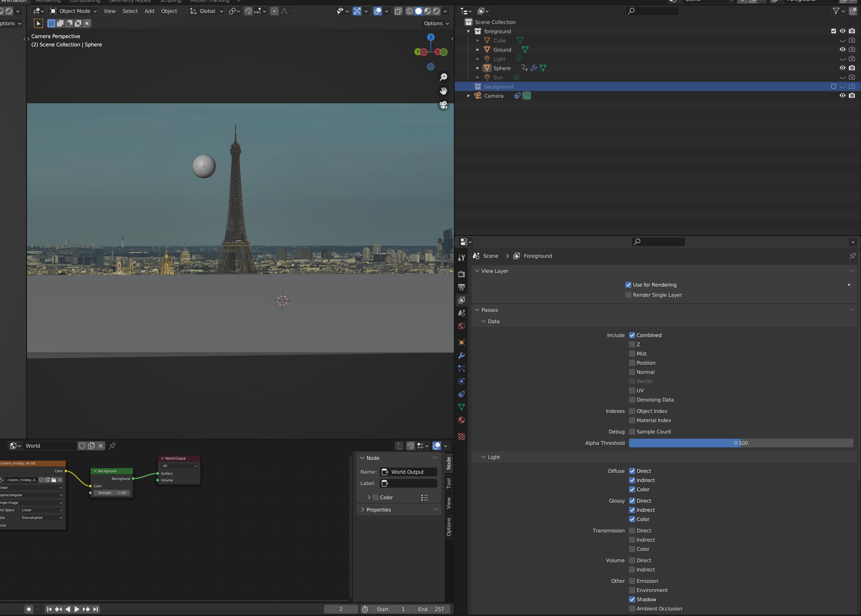Viewport: 861px width, 616px height.
Task: Click the zoom magnifier icon in viewport
Action: click(443, 77)
